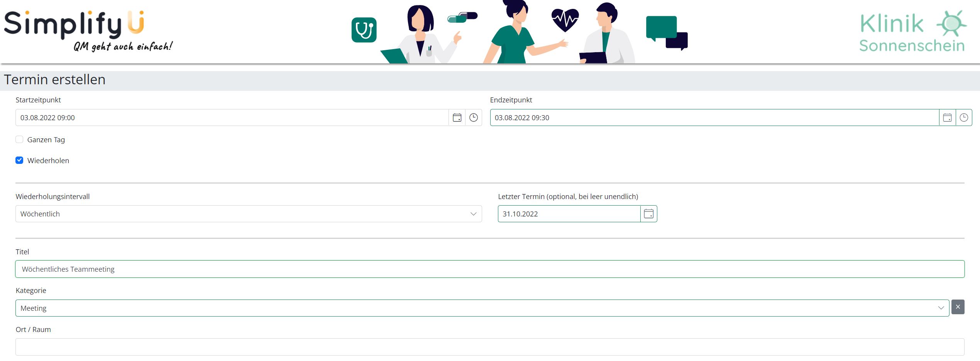The image size is (980, 361).
Task: Enable the Ganzen Tag checkbox
Action: (19, 140)
